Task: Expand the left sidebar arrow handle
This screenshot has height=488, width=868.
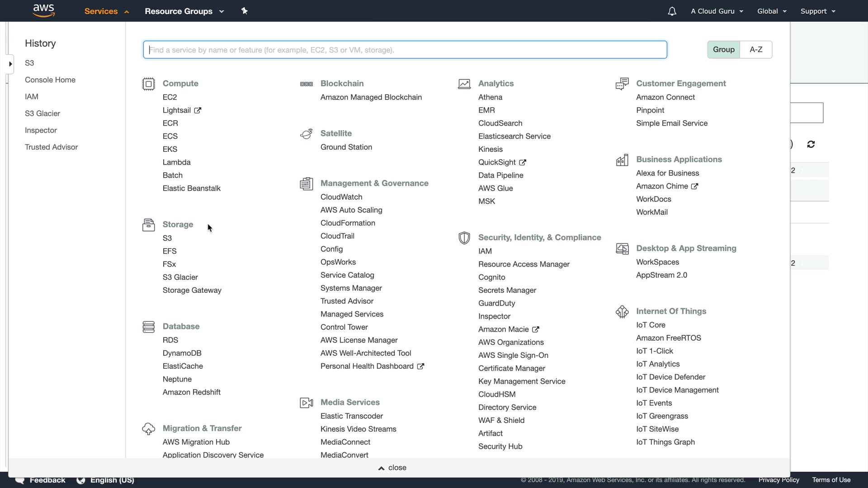Action: point(10,64)
